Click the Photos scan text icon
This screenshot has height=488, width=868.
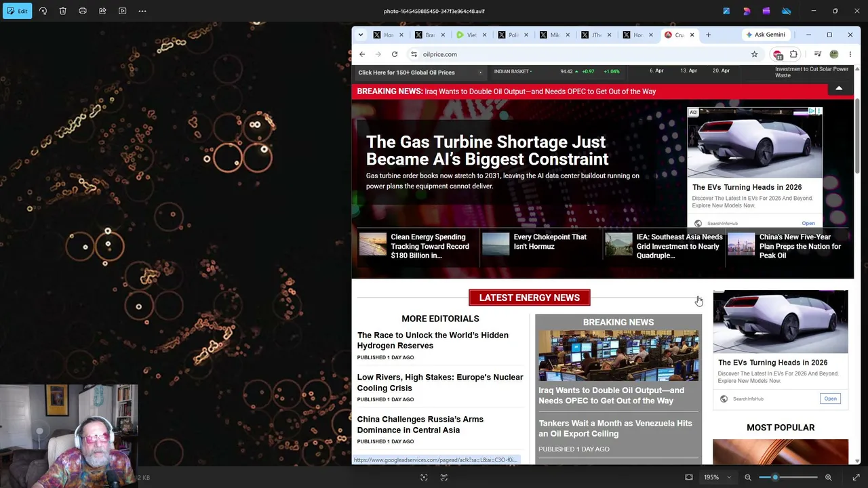(x=444, y=477)
